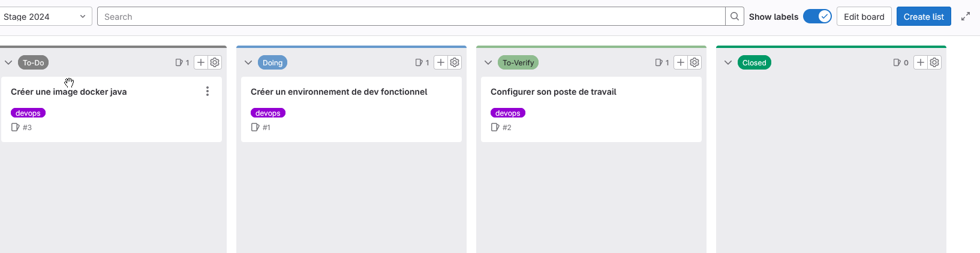Collapse the Closed list
This screenshot has height=253, width=980.
click(x=728, y=62)
